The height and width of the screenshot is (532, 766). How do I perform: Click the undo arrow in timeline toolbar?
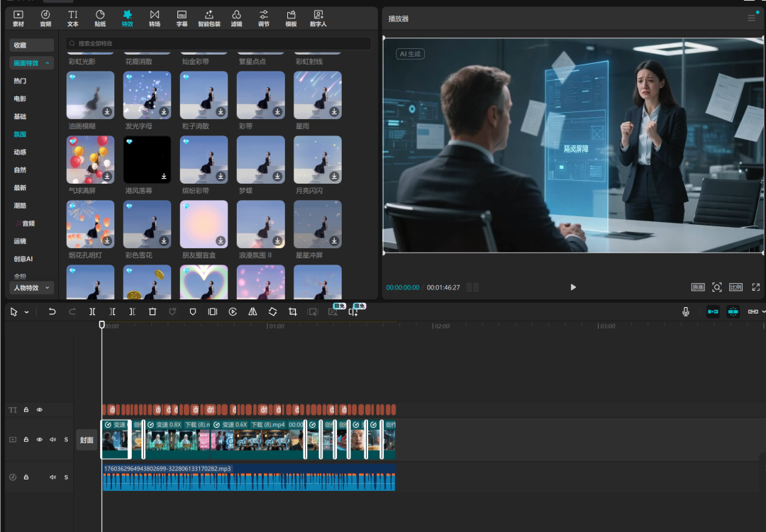click(x=52, y=312)
